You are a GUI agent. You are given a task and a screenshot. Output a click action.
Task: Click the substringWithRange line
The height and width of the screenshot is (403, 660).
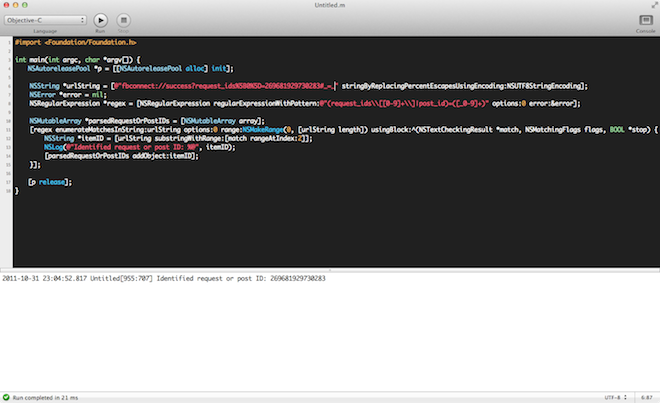pyautogui.click(x=178, y=138)
